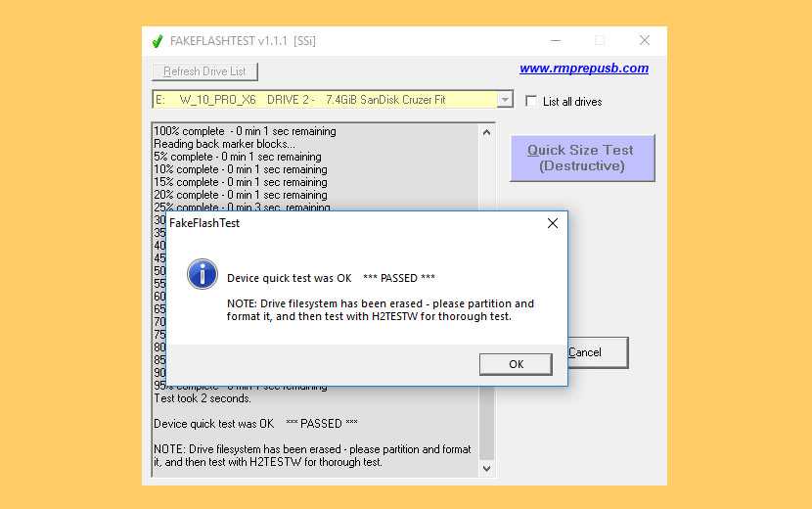Minimize the FAKEFLASHTEST main window
Screen dimensions: 812x509
(x=555, y=41)
